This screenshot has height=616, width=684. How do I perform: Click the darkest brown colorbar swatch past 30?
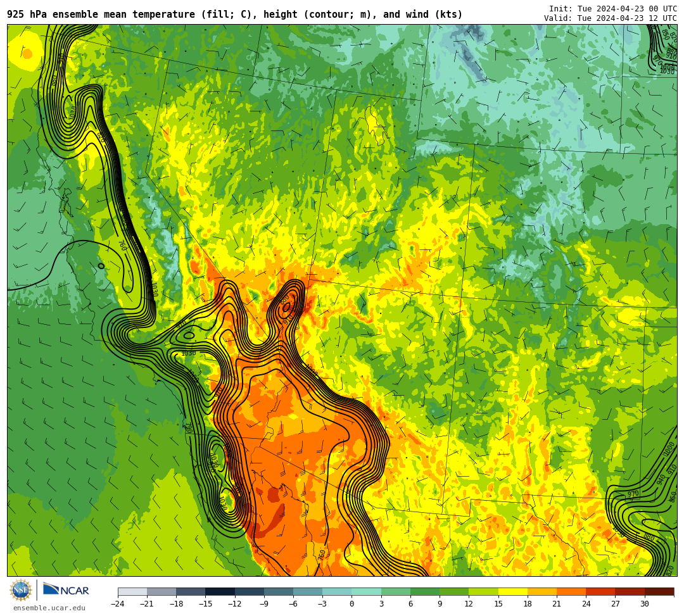tap(659, 591)
